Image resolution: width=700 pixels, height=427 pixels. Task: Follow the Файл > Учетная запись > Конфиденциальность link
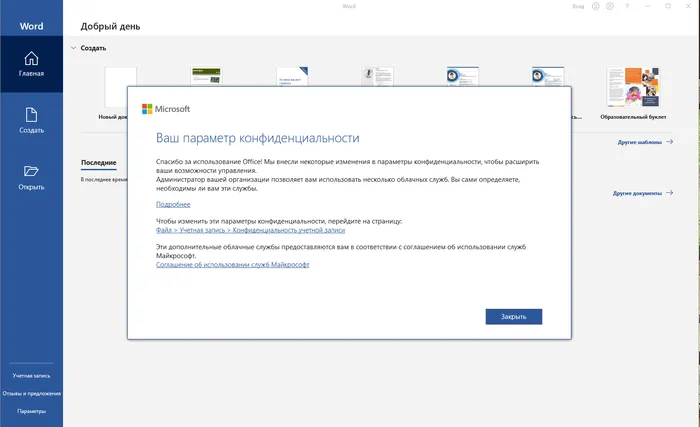250,230
